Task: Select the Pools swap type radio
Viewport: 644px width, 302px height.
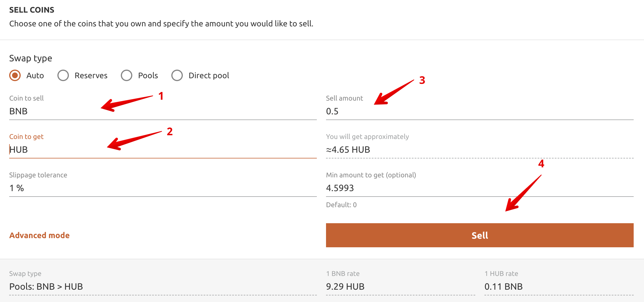Action: (127, 76)
